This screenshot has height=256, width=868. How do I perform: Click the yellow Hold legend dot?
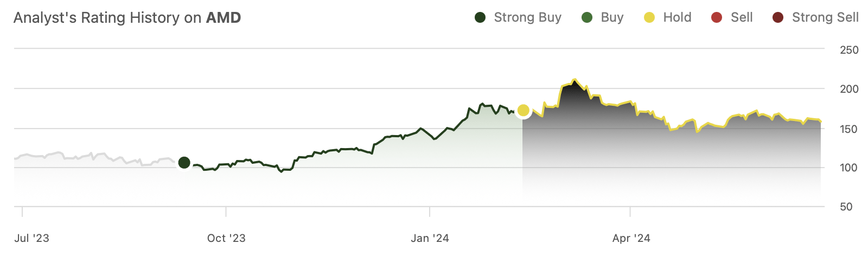click(649, 18)
